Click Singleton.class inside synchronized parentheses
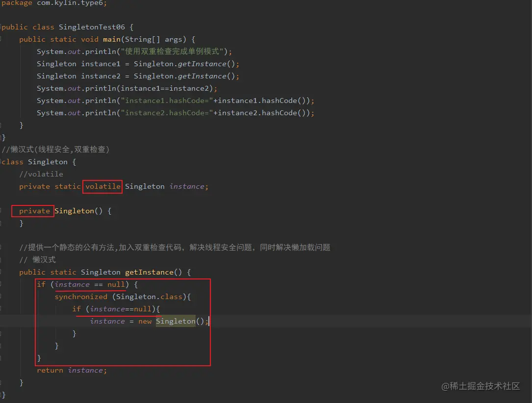This screenshot has height=403, width=532. pos(149,297)
